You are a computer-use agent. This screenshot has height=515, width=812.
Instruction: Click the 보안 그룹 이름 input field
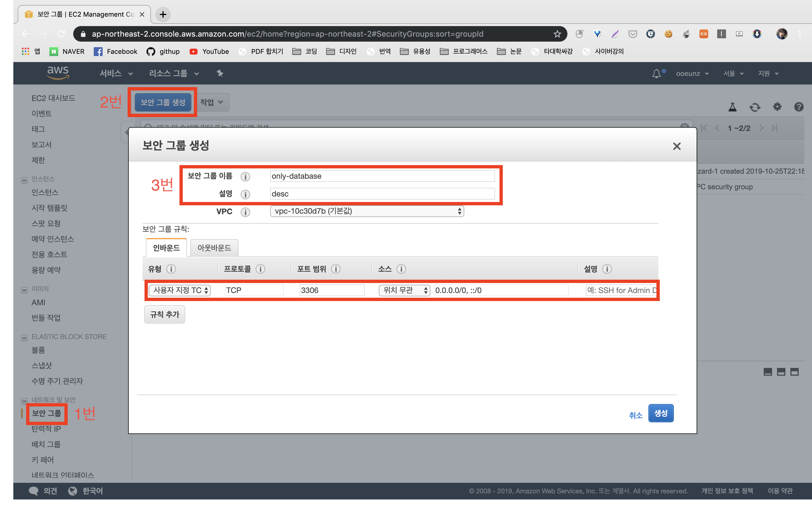coord(382,176)
